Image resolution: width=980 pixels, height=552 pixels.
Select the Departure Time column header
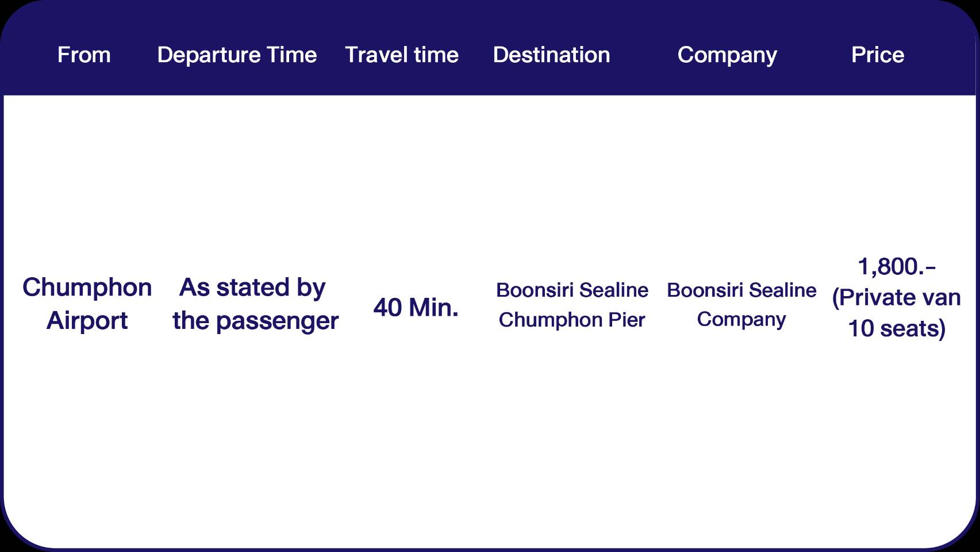tap(237, 55)
